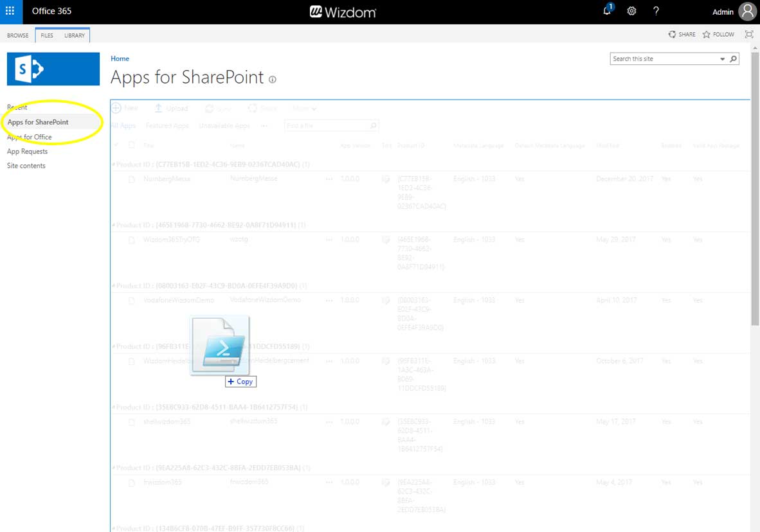Click the site search magnifier icon
The image size is (760, 532).
pyautogui.click(x=734, y=58)
